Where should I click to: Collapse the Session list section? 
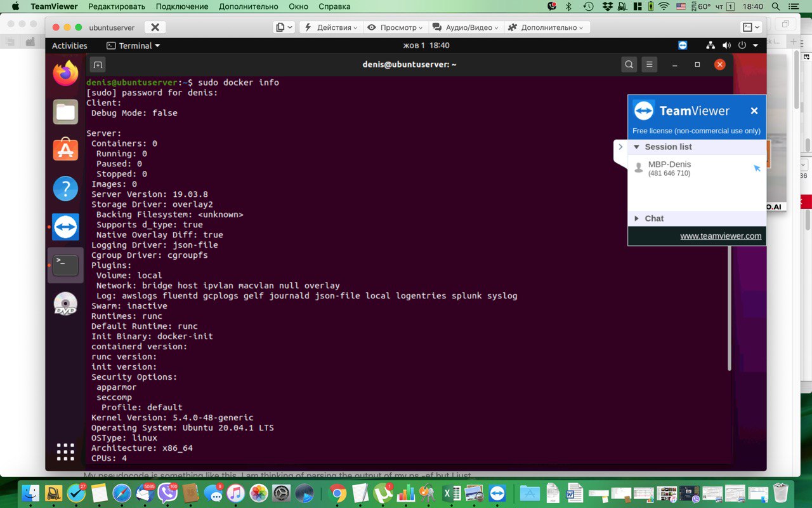pyautogui.click(x=636, y=147)
